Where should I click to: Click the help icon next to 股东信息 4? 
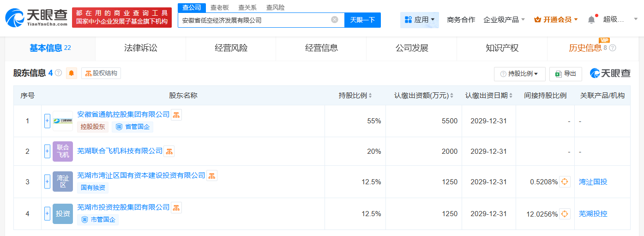tap(58, 73)
